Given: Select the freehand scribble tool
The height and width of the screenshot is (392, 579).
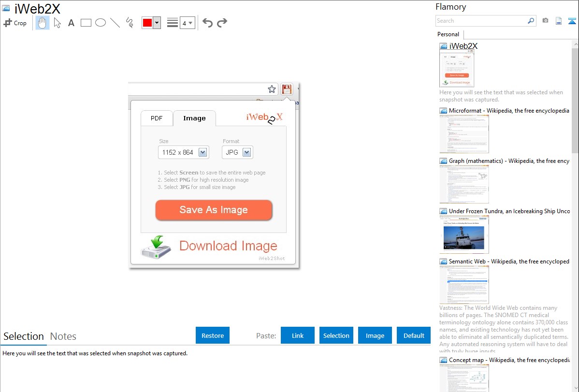Looking at the screenshot, I should pyautogui.click(x=130, y=23).
